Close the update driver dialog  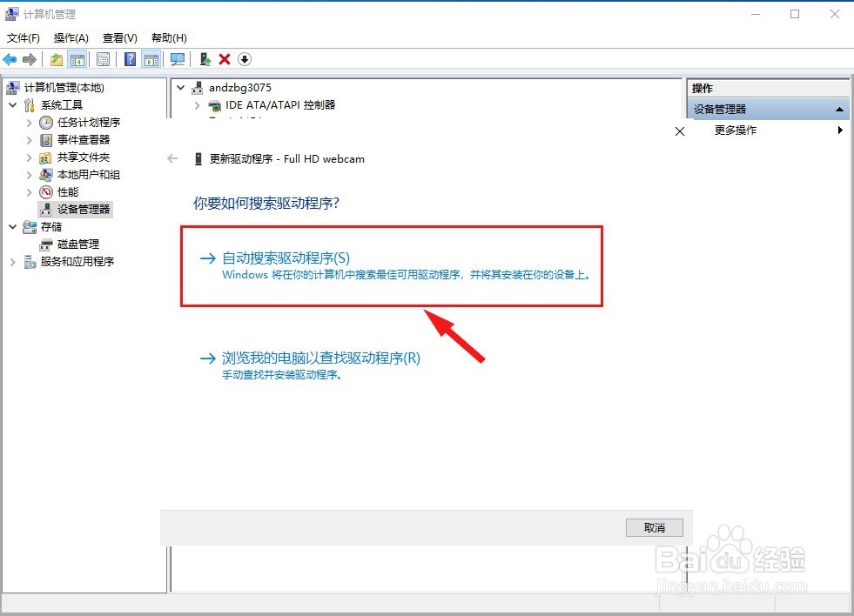coord(680,131)
